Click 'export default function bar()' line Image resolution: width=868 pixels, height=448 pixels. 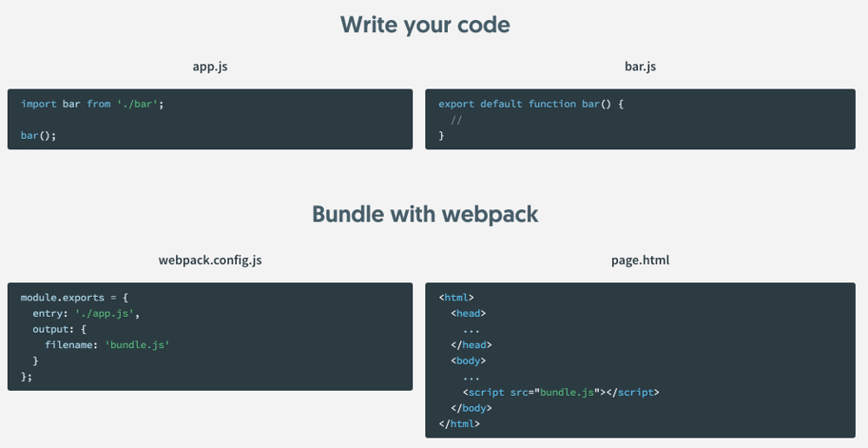pos(531,104)
